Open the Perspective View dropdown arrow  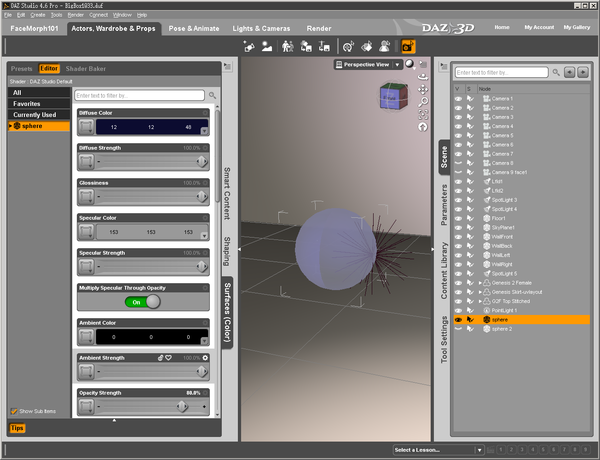[x=397, y=65]
